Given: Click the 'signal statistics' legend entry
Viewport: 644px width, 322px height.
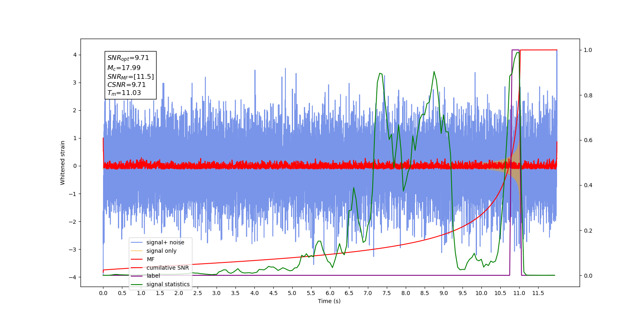Looking at the screenshot, I should tap(160, 284).
